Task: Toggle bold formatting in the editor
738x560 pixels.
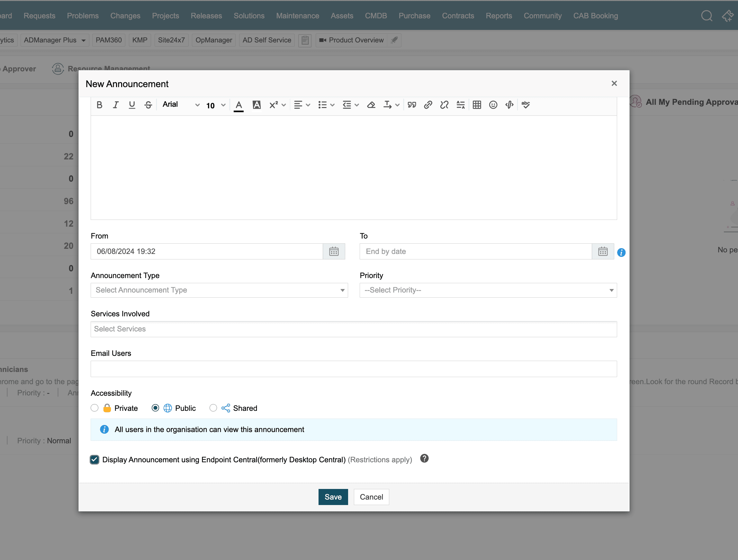Action: click(99, 105)
